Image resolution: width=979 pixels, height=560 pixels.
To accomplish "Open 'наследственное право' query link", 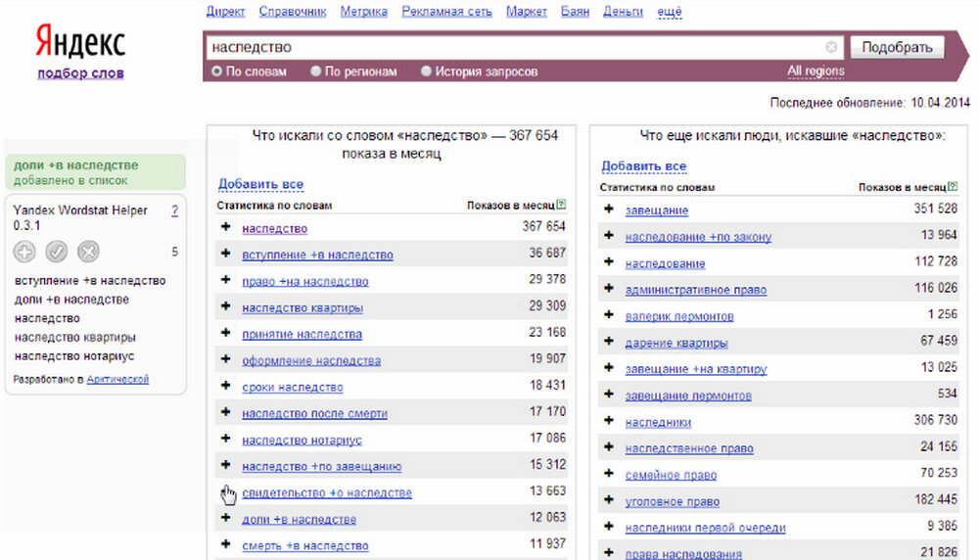I will [689, 448].
